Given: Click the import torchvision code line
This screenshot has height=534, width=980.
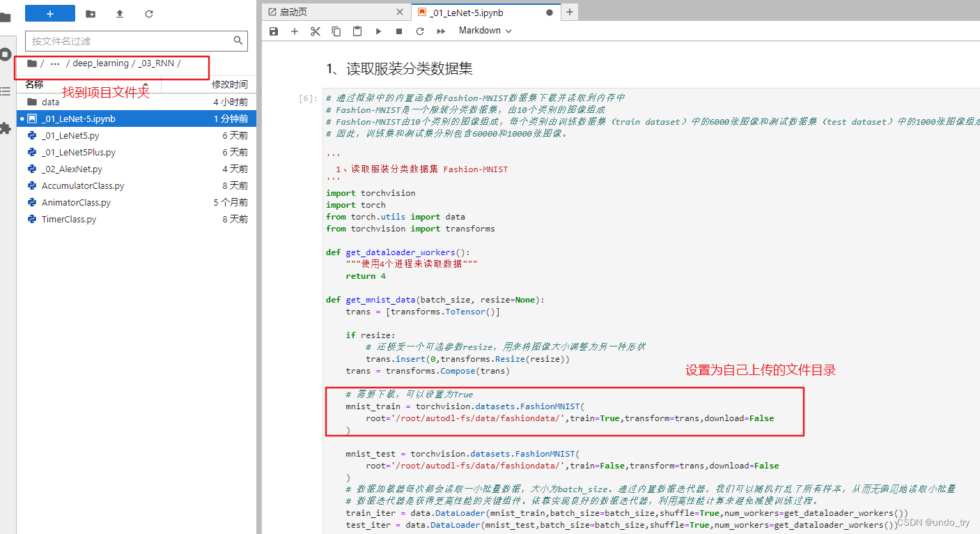Looking at the screenshot, I should (371, 193).
